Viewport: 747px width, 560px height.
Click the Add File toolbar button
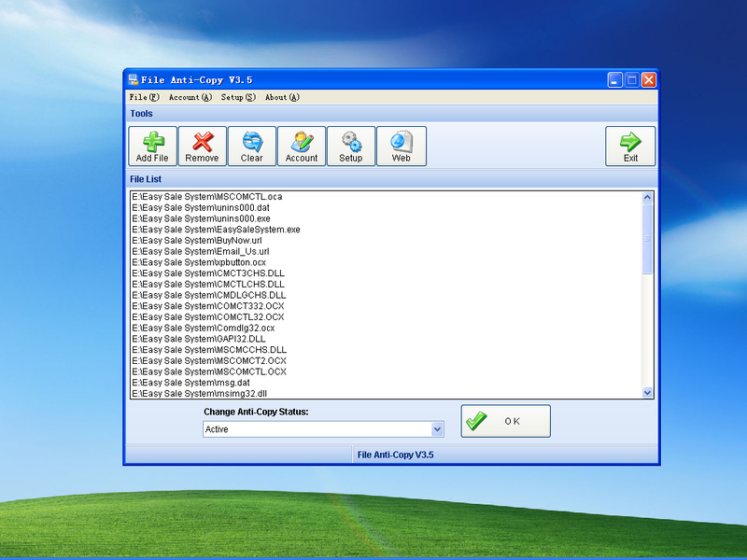[152, 147]
